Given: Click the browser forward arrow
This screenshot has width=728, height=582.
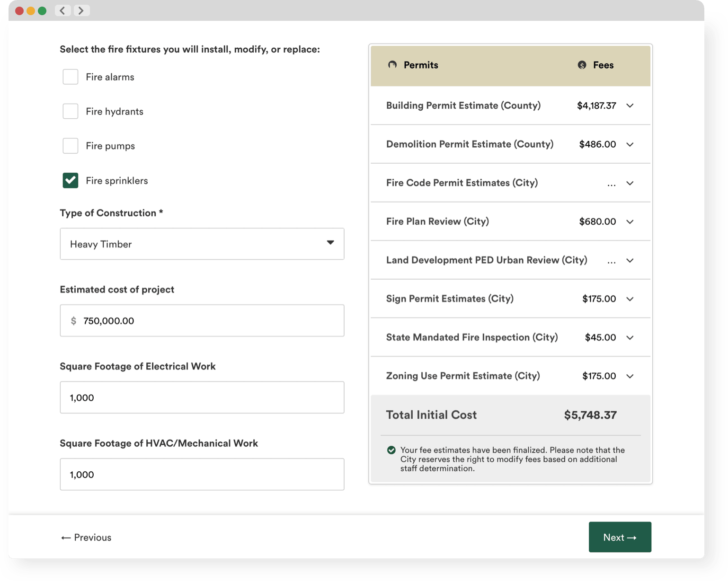Looking at the screenshot, I should (81, 10).
